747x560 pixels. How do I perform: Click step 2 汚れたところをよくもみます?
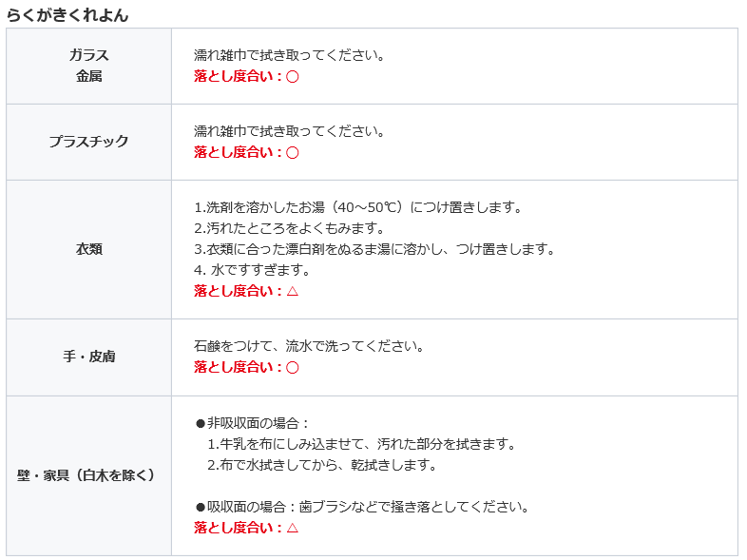click(x=289, y=228)
